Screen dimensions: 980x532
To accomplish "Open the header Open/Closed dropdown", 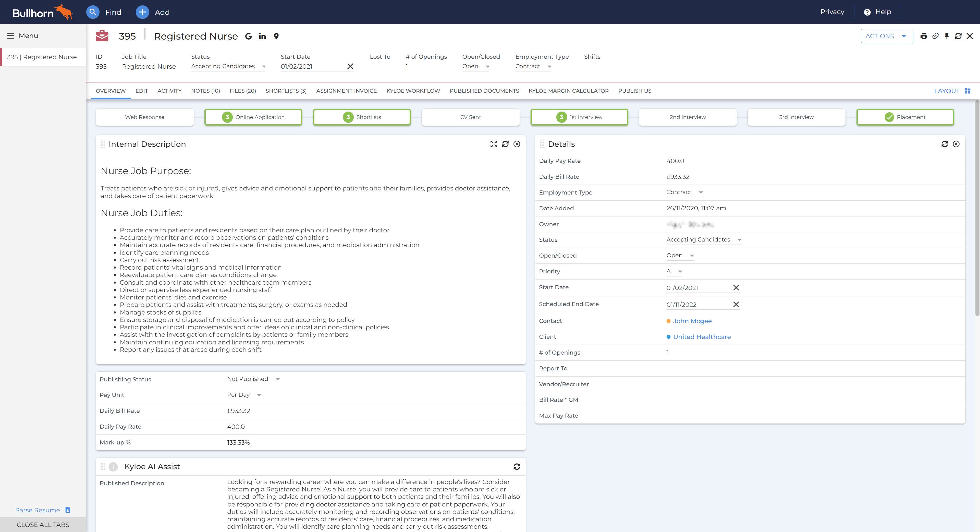I will click(476, 66).
